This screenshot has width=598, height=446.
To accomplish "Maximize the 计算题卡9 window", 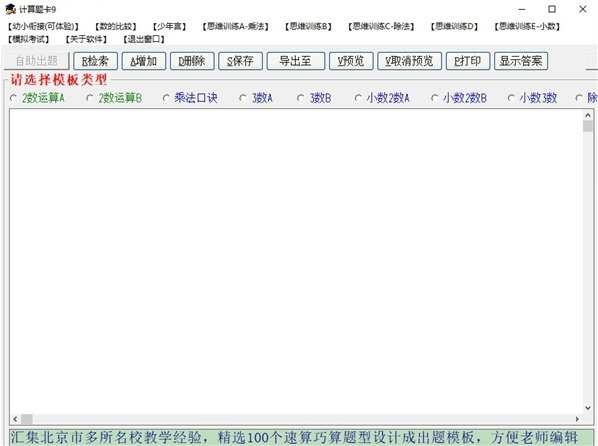I will coord(552,9).
